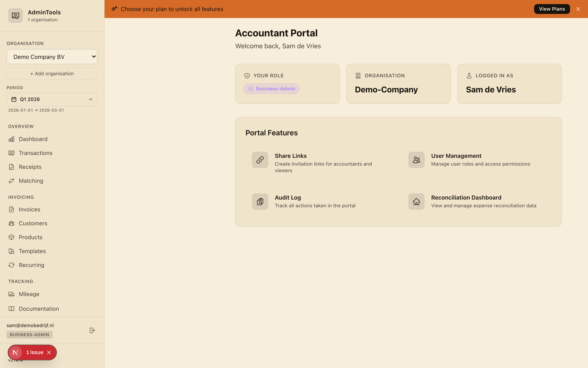Click the Receipts document icon

tap(11, 167)
